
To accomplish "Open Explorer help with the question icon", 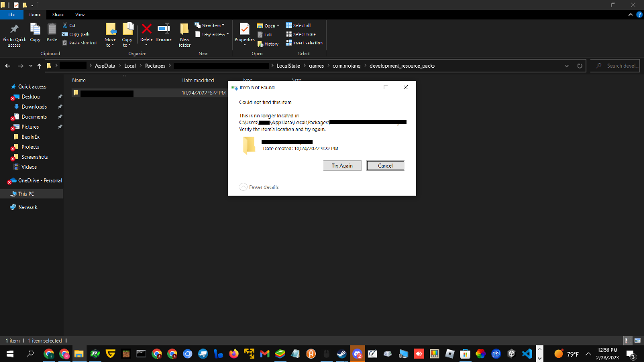I will point(639,15).
